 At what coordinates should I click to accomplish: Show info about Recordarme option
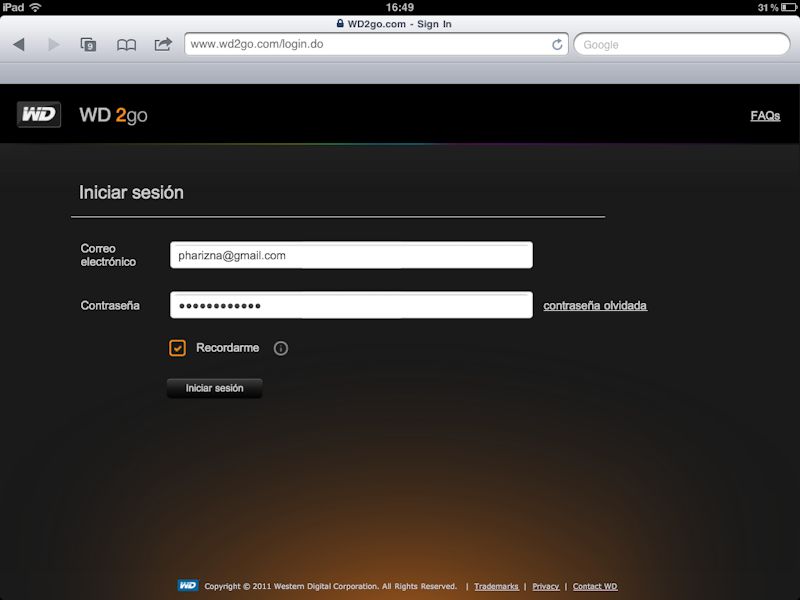click(281, 348)
